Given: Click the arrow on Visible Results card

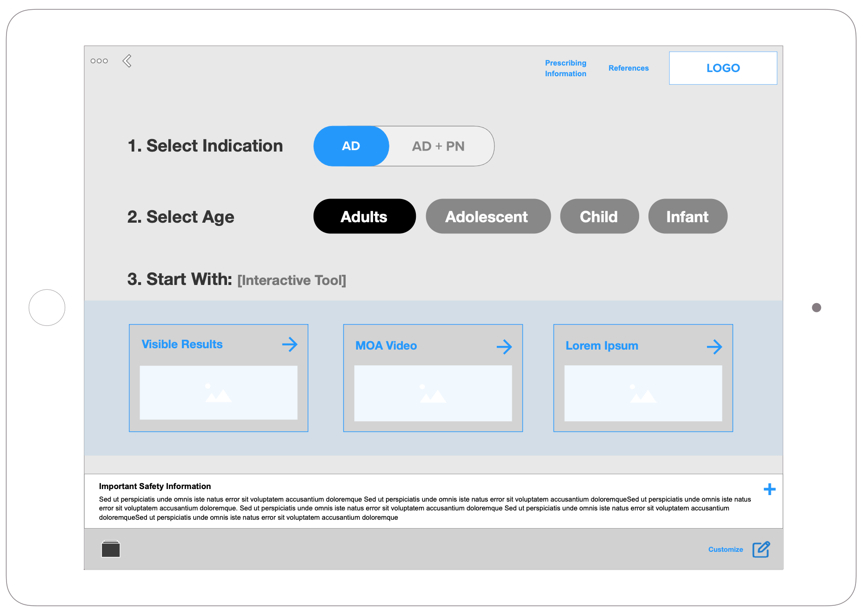Looking at the screenshot, I should pos(289,344).
